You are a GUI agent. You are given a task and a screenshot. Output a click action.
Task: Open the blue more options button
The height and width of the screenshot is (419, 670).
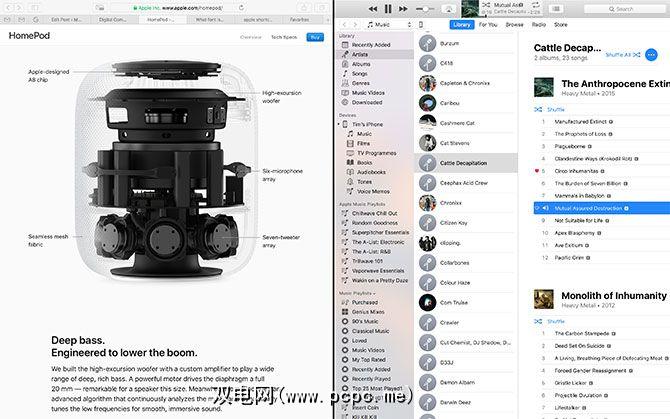point(651,55)
